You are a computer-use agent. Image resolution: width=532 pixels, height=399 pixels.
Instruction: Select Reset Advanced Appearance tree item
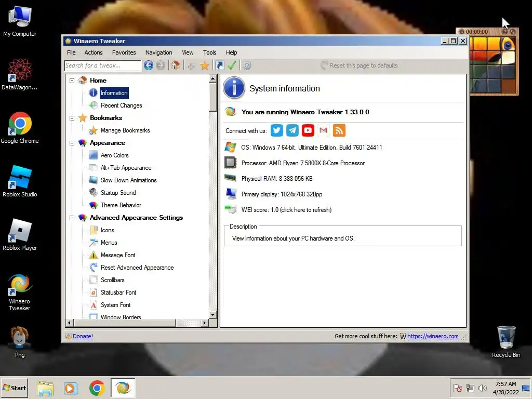point(137,268)
